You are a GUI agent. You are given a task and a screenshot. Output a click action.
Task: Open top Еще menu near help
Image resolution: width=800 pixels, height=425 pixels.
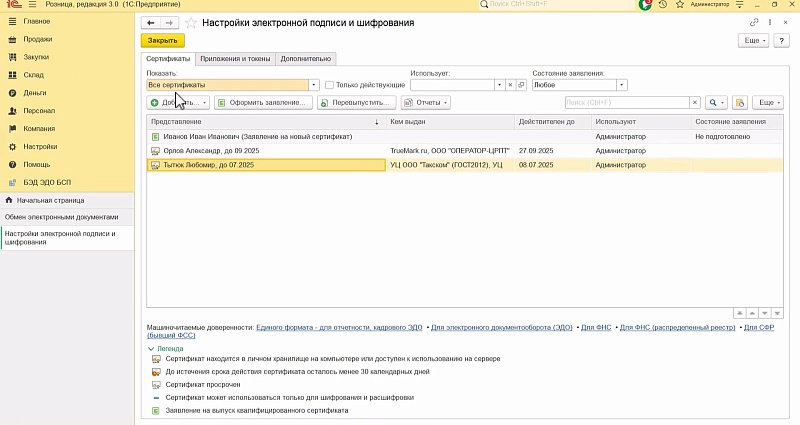pyautogui.click(x=754, y=40)
